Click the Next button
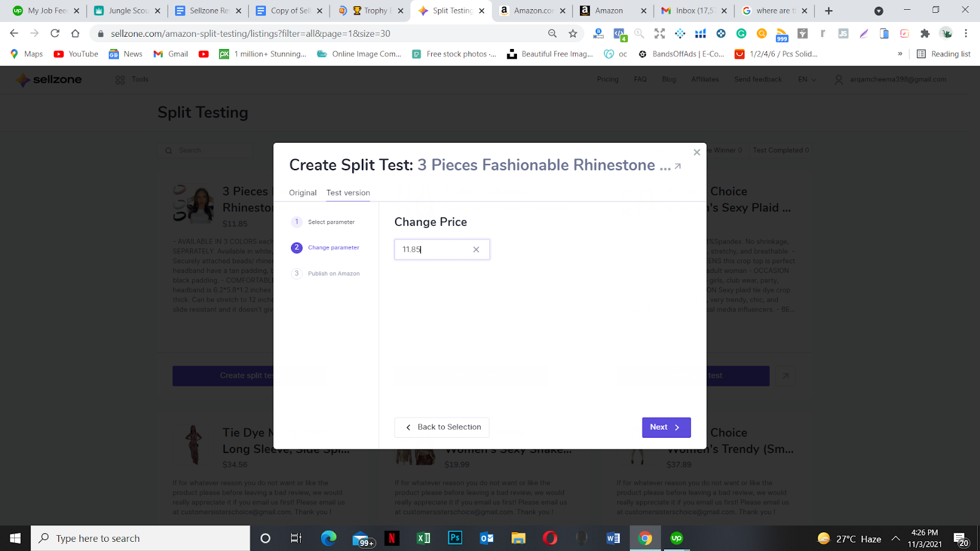The image size is (980, 551). pos(666,427)
